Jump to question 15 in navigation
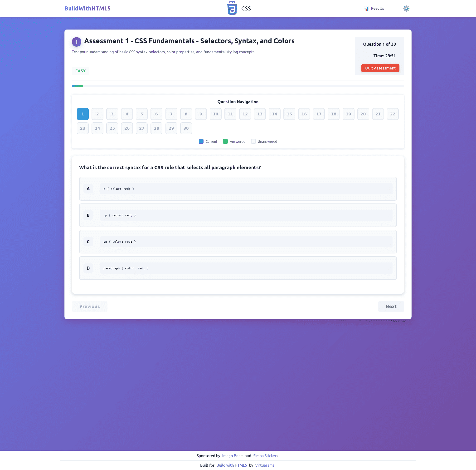Image resolution: width=476 pixels, height=470 pixels. (289, 114)
